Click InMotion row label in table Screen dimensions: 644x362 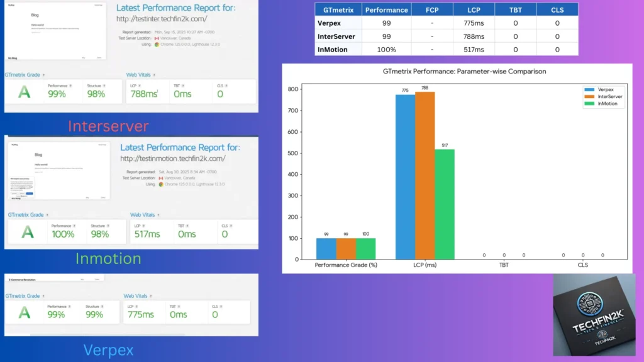[332, 50]
